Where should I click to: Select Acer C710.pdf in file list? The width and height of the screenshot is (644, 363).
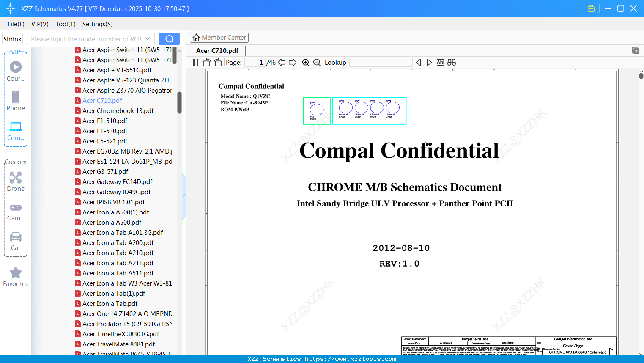[102, 101]
